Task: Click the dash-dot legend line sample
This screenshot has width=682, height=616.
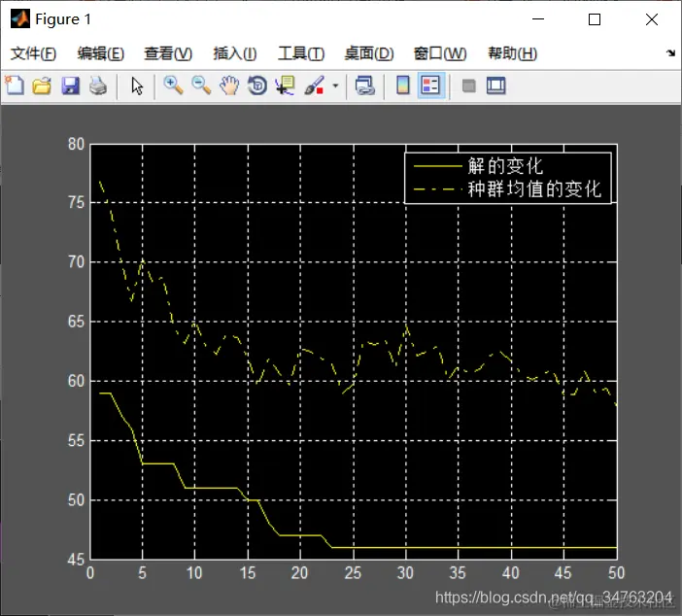Action: (x=437, y=189)
